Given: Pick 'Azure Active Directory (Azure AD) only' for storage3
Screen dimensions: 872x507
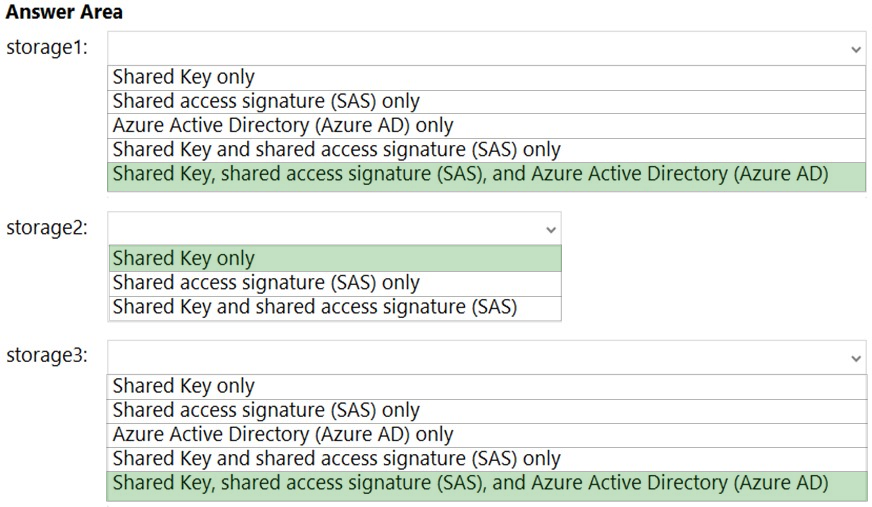Looking at the screenshot, I should [x=487, y=435].
